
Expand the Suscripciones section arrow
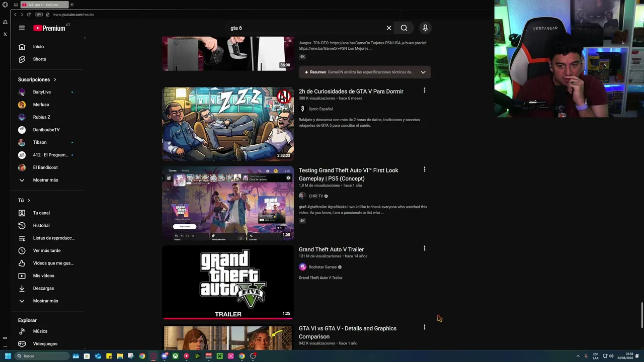point(55,79)
